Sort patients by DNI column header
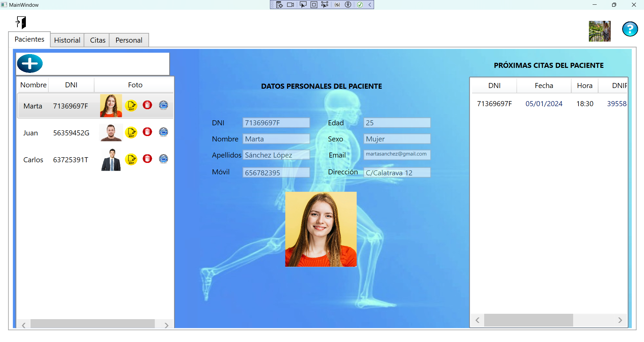 pyautogui.click(x=71, y=85)
